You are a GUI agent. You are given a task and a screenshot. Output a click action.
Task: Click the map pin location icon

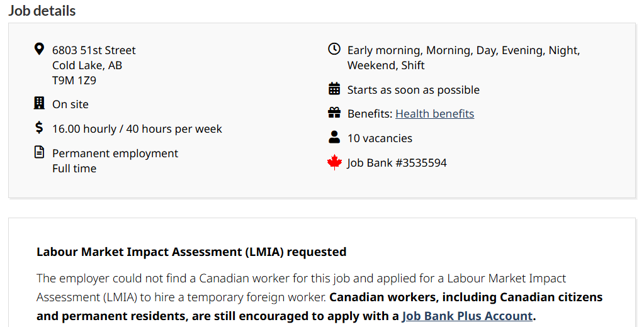[39, 49]
